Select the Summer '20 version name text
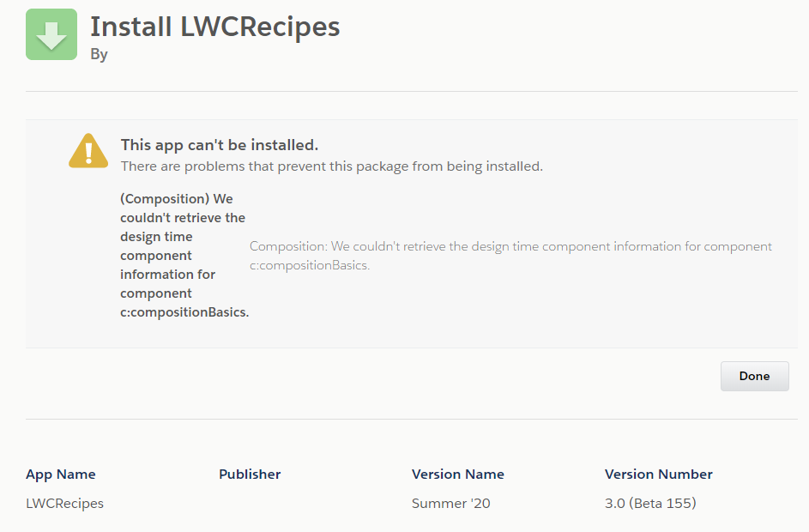Screen dimensions: 809x532 click(451, 504)
